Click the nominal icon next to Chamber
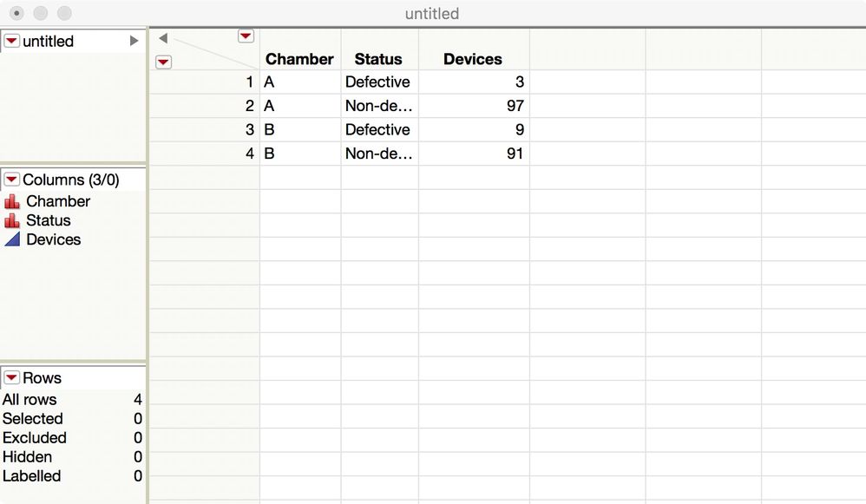 coord(12,201)
